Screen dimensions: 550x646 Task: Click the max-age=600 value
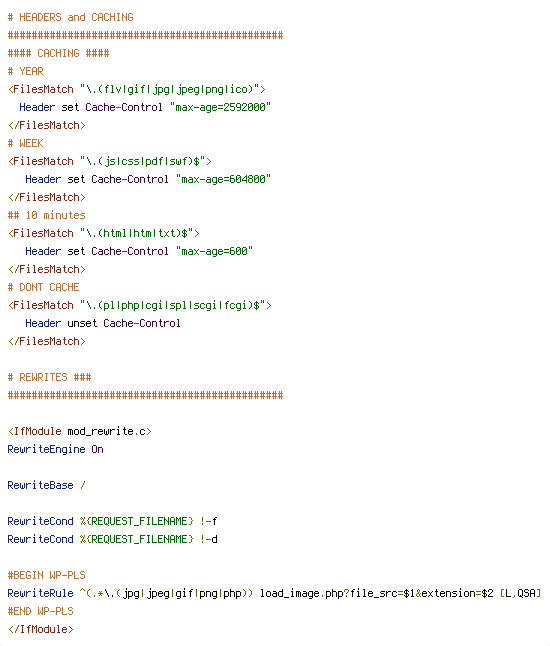(x=214, y=251)
